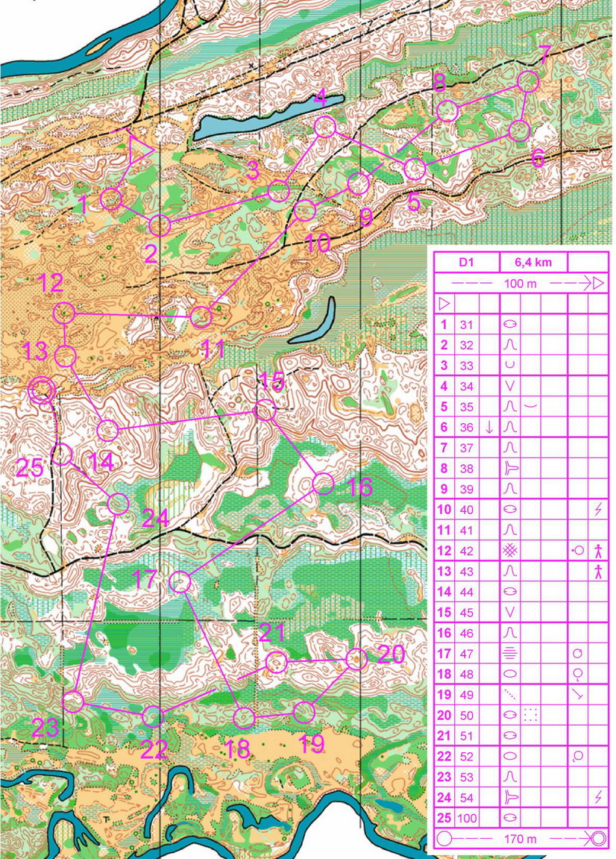Click the dotted square symbol in row 20
Viewport: 616px width, 859px height.
(530, 715)
